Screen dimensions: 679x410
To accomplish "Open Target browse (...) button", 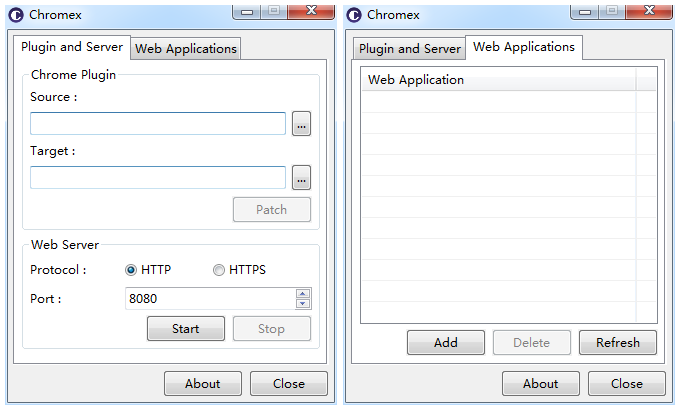I will (x=301, y=178).
